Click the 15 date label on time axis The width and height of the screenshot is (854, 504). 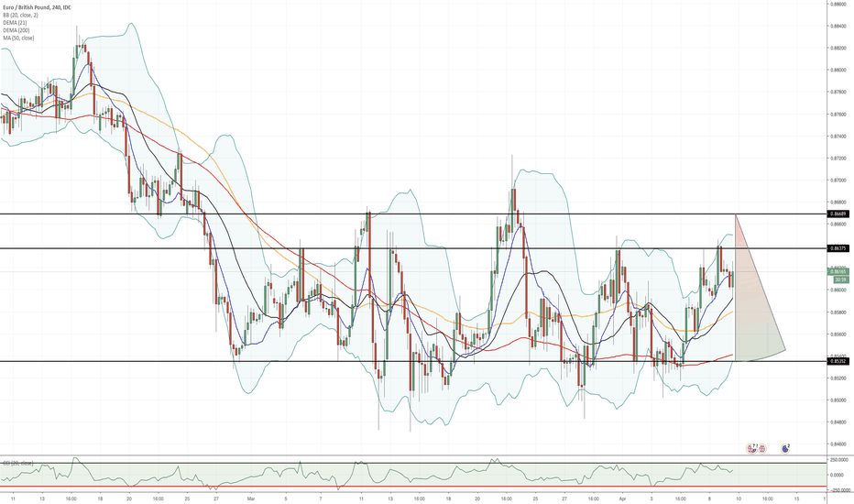click(x=796, y=498)
